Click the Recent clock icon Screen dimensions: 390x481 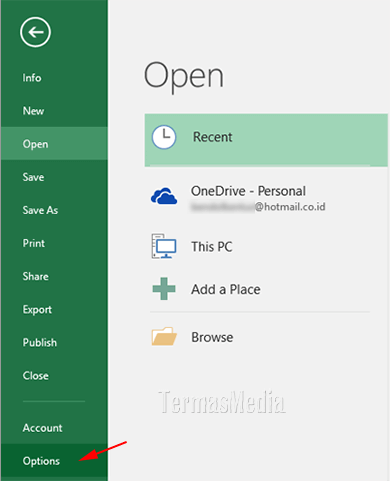[x=164, y=137]
